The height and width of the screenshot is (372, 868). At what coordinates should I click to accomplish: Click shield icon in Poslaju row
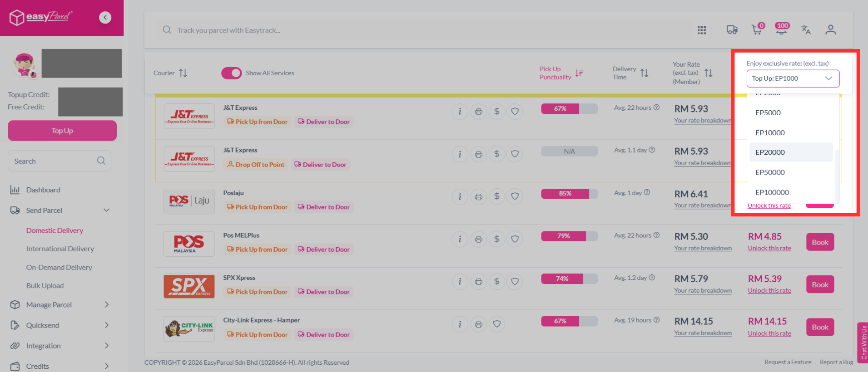[515, 196]
